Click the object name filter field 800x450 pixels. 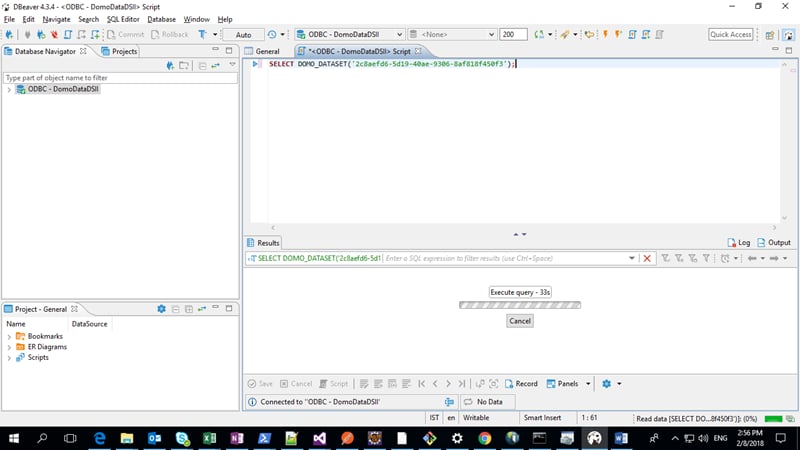pos(120,78)
